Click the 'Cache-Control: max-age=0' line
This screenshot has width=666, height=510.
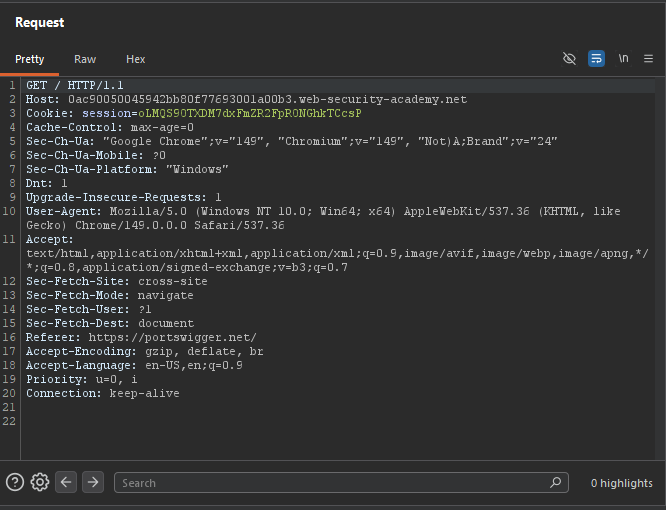tap(110, 127)
